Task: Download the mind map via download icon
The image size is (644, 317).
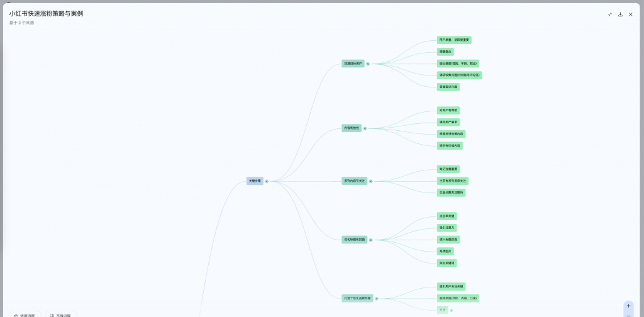Action: (x=620, y=14)
